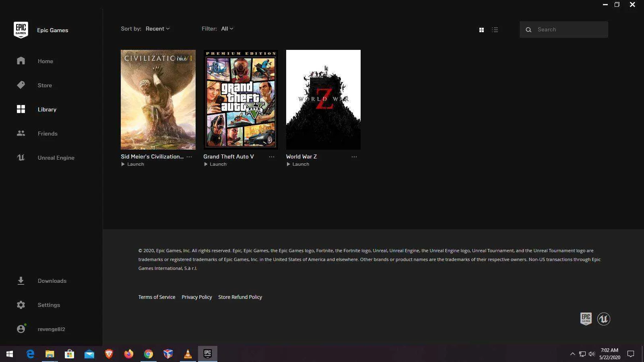Screen dimensions: 644x362
Task: Open Mail app from taskbar
Action: pos(89,354)
